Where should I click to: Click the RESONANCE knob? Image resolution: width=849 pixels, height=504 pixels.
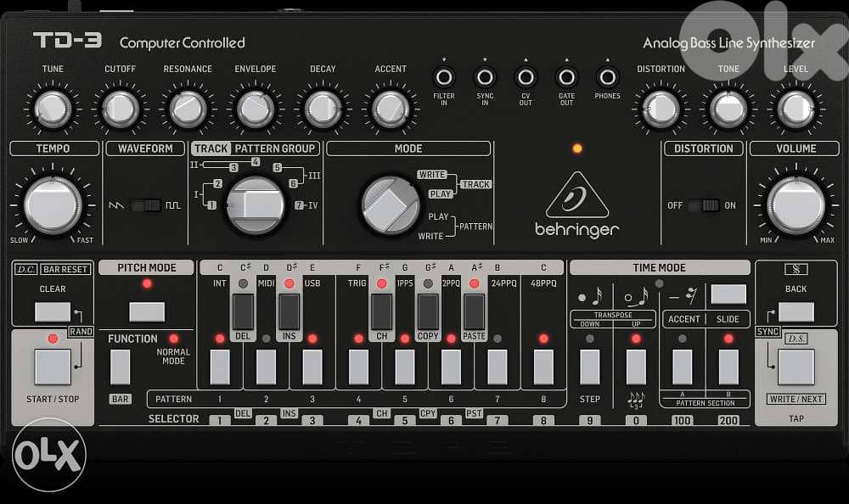pos(188,109)
